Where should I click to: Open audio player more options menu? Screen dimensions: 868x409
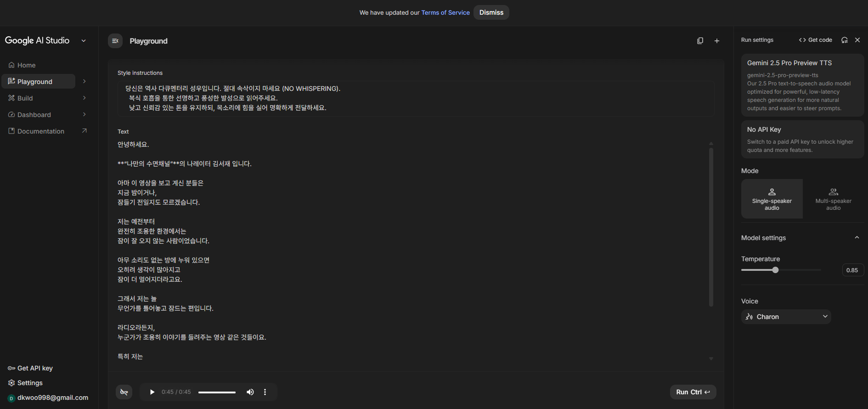265,392
